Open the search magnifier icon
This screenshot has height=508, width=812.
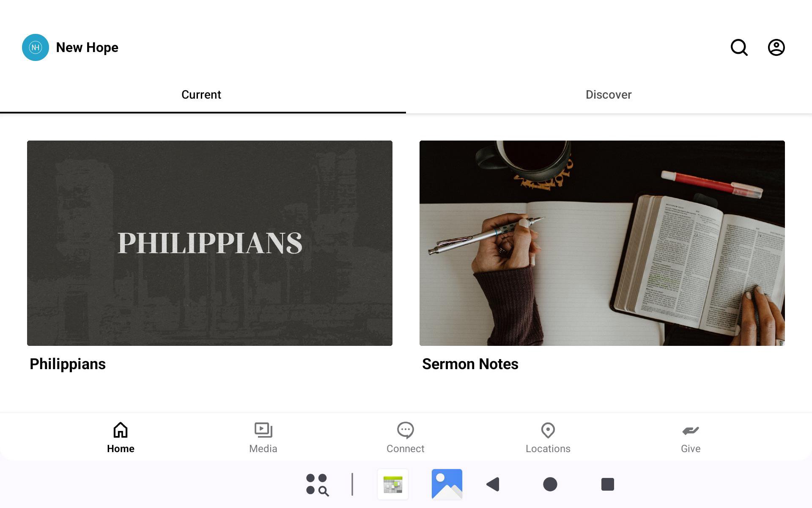[x=739, y=47]
